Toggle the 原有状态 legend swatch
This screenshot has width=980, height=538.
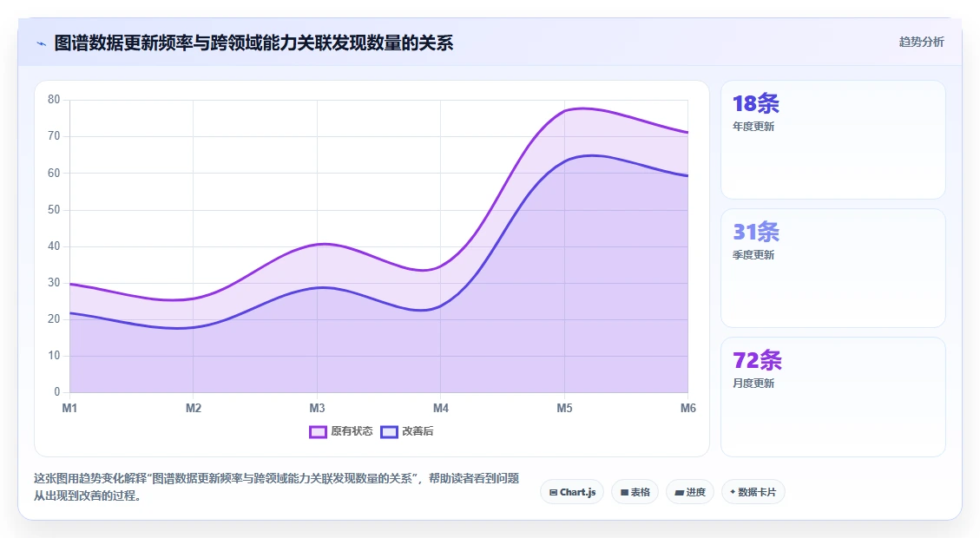coord(318,432)
